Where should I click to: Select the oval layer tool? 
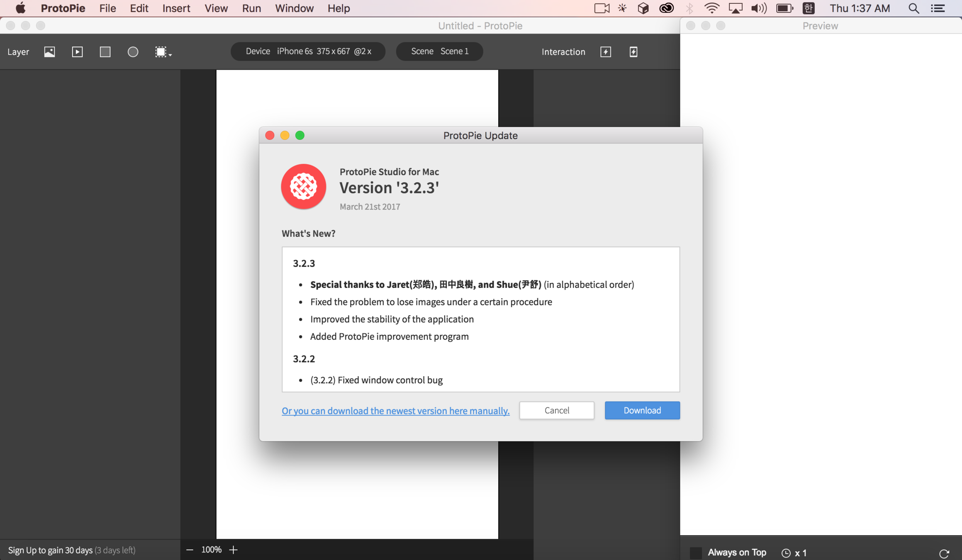click(133, 52)
